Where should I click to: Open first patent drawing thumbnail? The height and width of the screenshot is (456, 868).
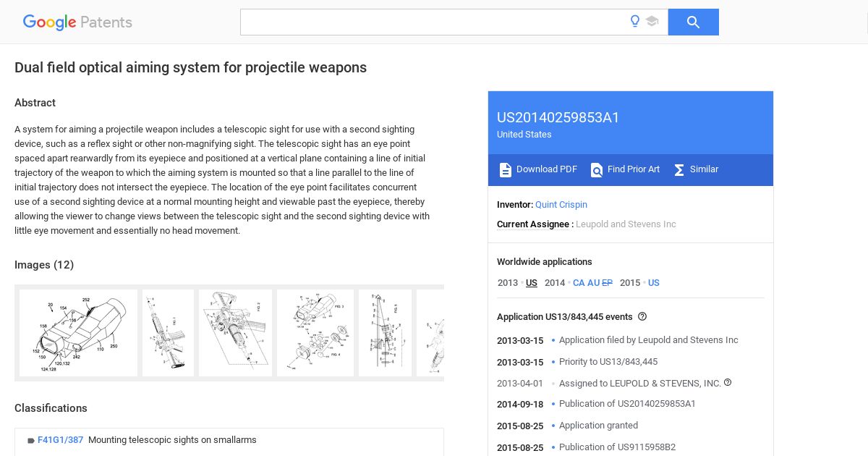tap(78, 333)
